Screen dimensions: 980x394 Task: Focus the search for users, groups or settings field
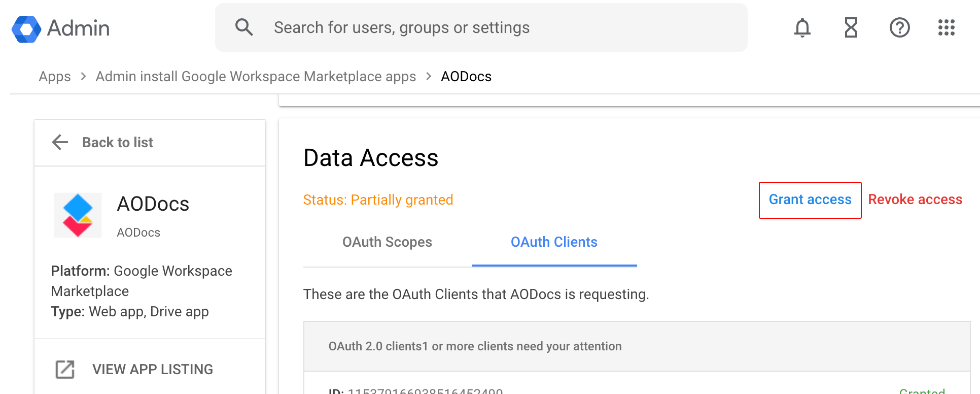point(481,27)
